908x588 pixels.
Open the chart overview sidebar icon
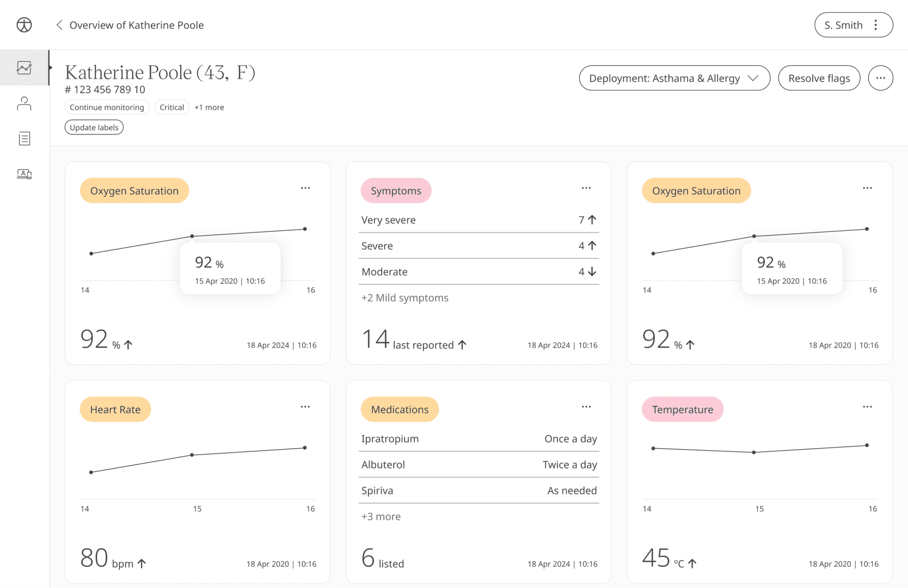click(24, 68)
